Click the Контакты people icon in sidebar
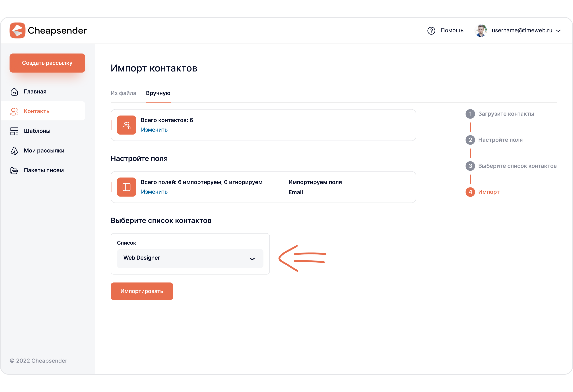Viewport: 573px width, 392px height. click(x=14, y=111)
